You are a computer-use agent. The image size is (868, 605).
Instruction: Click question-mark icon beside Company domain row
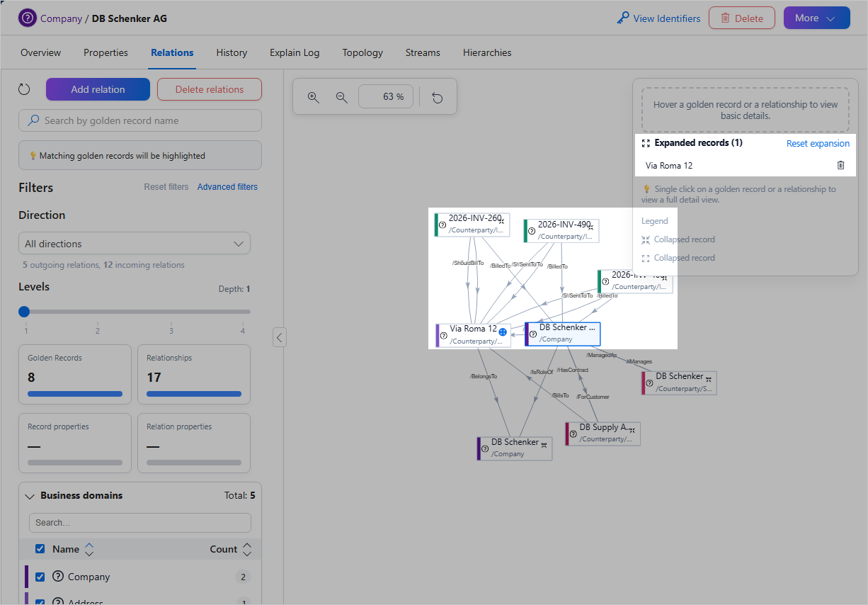click(58, 576)
